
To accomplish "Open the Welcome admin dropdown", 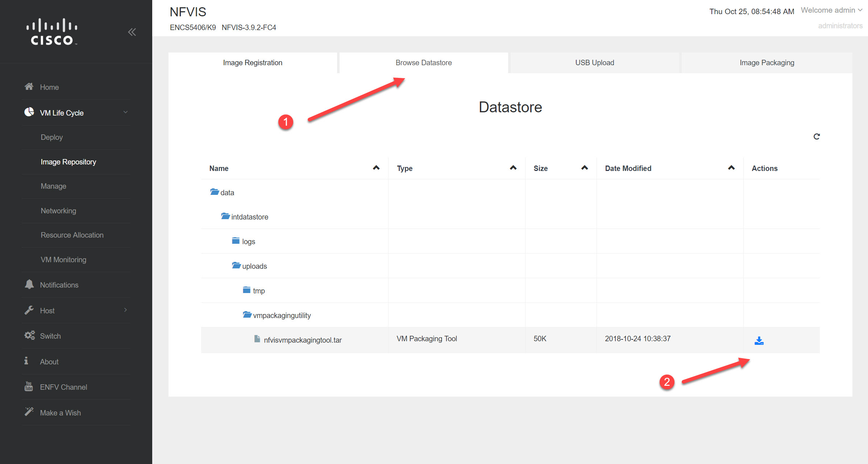I will pos(831,10).
